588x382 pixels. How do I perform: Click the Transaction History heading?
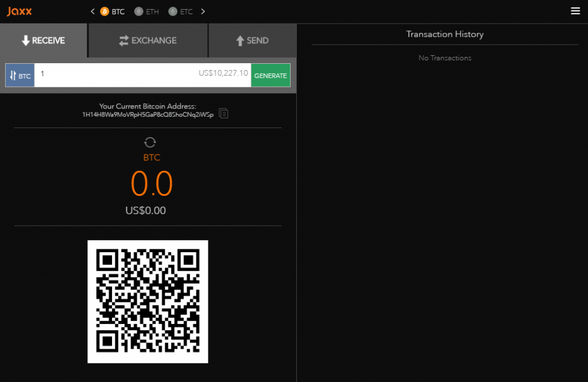(445, 34)
